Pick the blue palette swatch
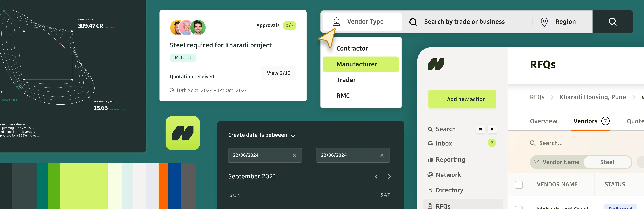644x209 pixels. (x=174, y=186)
